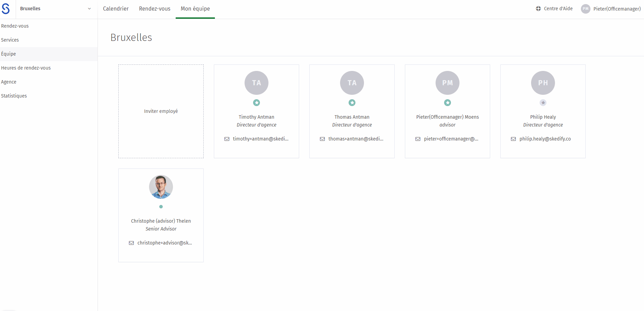Click the PH avatar circle
The height and width of the screenshot is (311, 644).
543,83
